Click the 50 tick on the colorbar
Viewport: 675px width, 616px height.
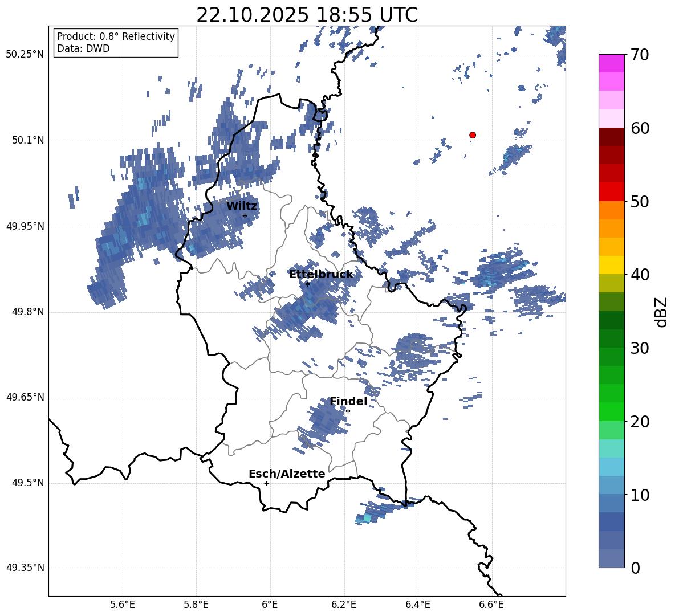point(640,201)
